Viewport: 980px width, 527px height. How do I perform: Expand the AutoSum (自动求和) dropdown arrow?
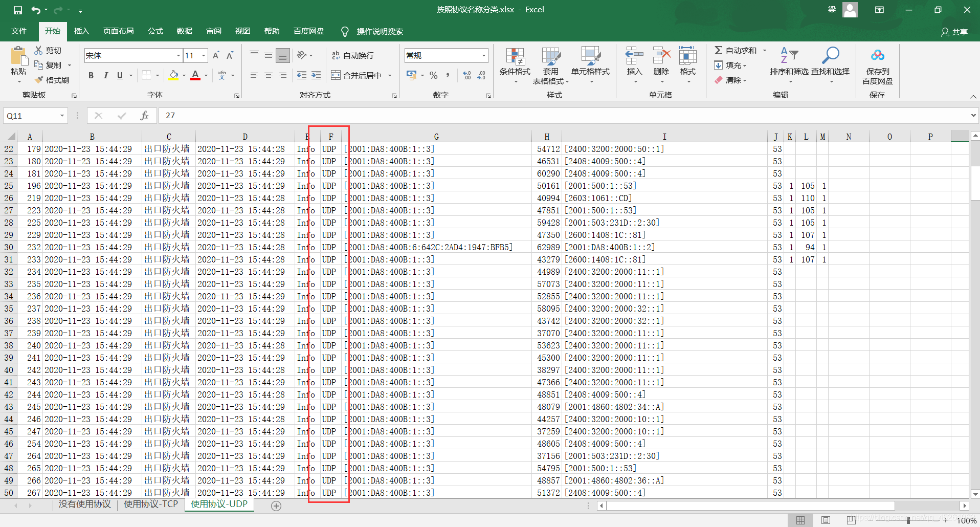coord(765,50)
